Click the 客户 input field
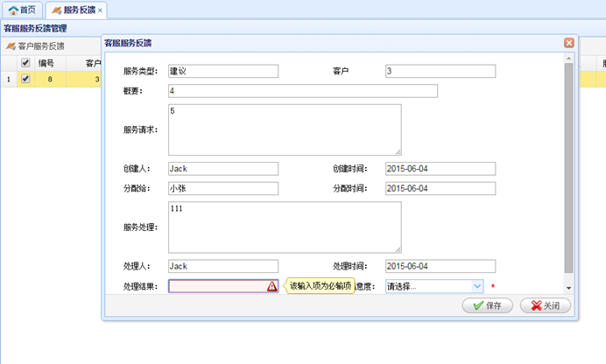The height and width of the screenshot is (364, 606). tap(440, 71)
